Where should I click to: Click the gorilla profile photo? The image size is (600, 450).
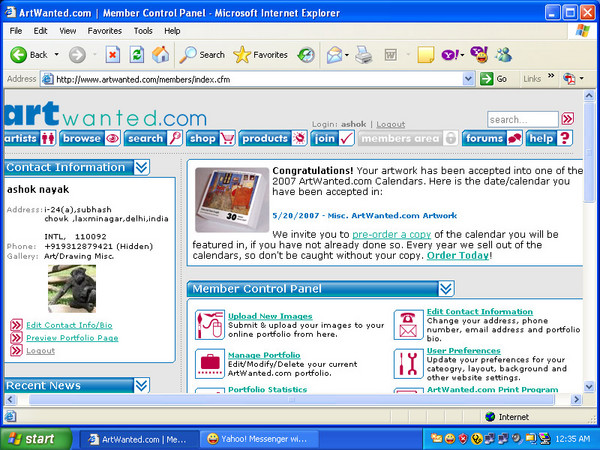click(x=72, y=289)
